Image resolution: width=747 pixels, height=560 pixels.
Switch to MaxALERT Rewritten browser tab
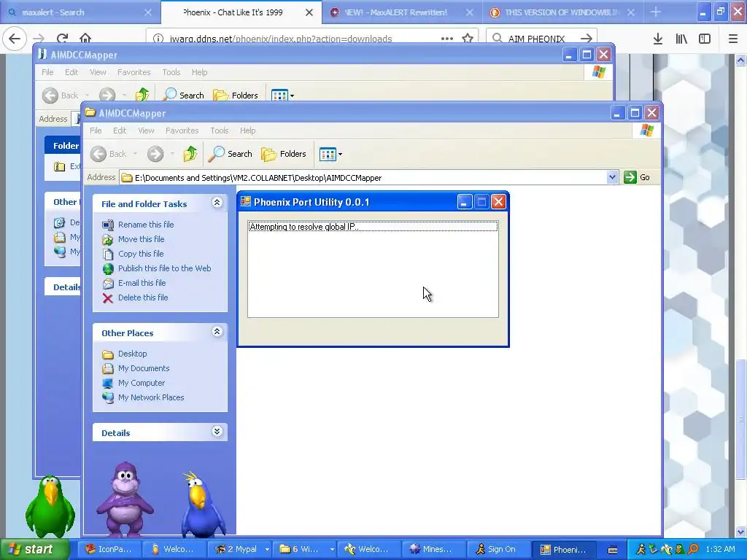402,12
